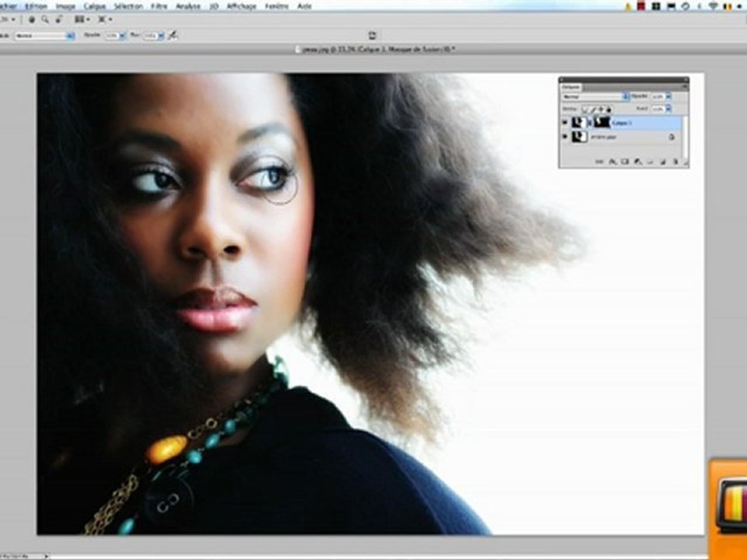The height and width of the screenshot is (560, 747).
Task: Open the Calque menu
Action: coord(95,6)
